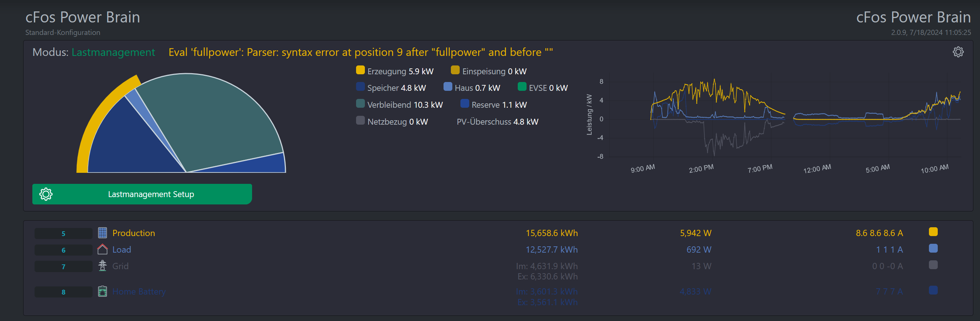Image resolution: width=980 pixels, height=321 pixels.
Task: Click the 4,833 W Home Battery power value
Action: [696, 292]
